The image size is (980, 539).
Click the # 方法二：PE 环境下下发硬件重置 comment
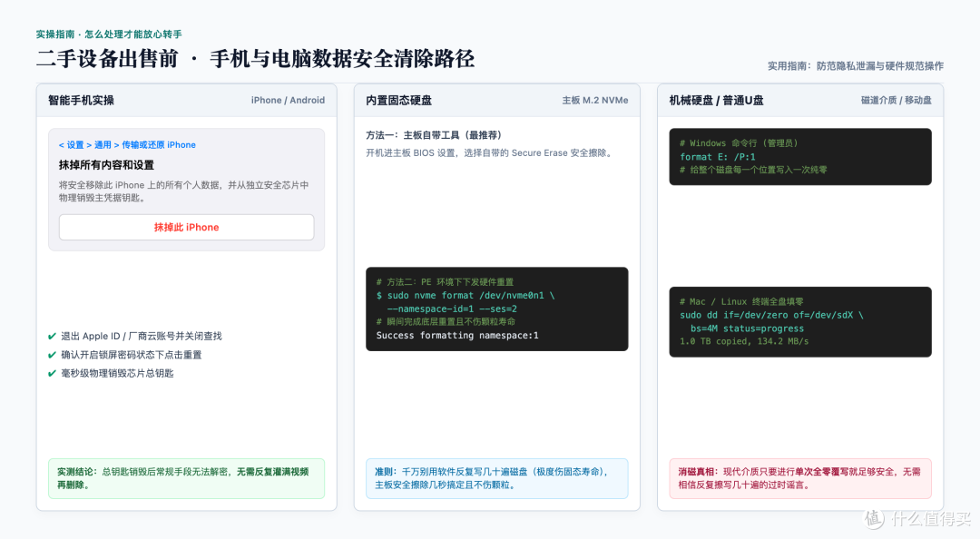pos(445,282)
